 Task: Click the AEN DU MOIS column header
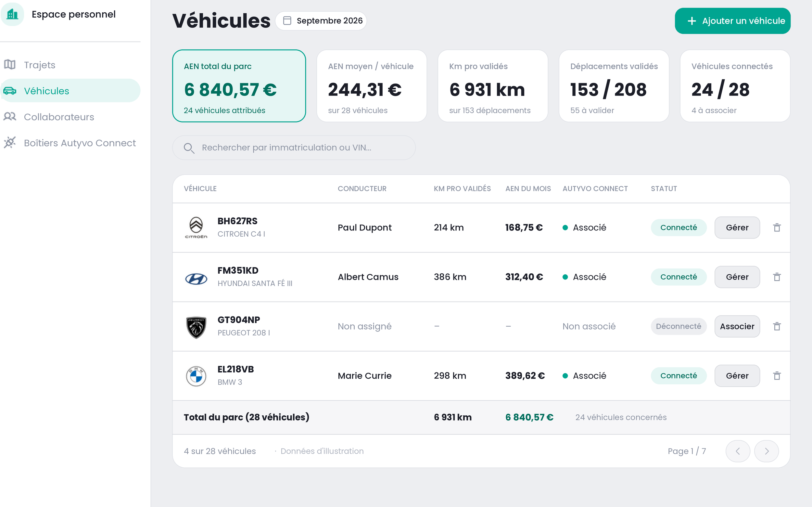tap(528, 188)
